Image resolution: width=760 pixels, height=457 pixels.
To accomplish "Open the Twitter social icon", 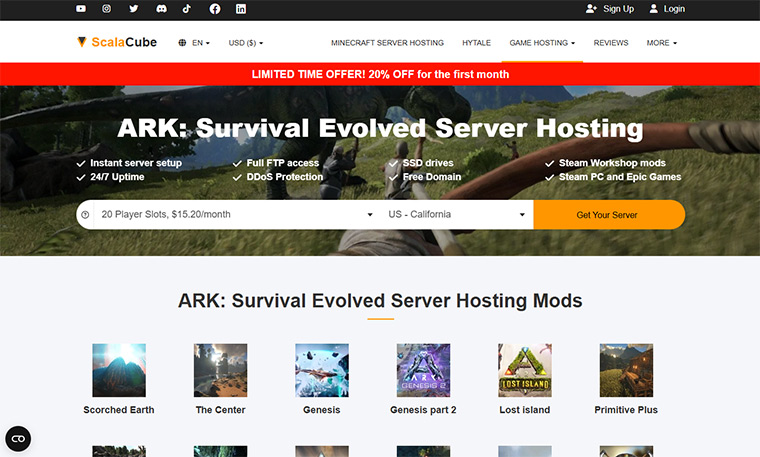I will click(134, 9).
